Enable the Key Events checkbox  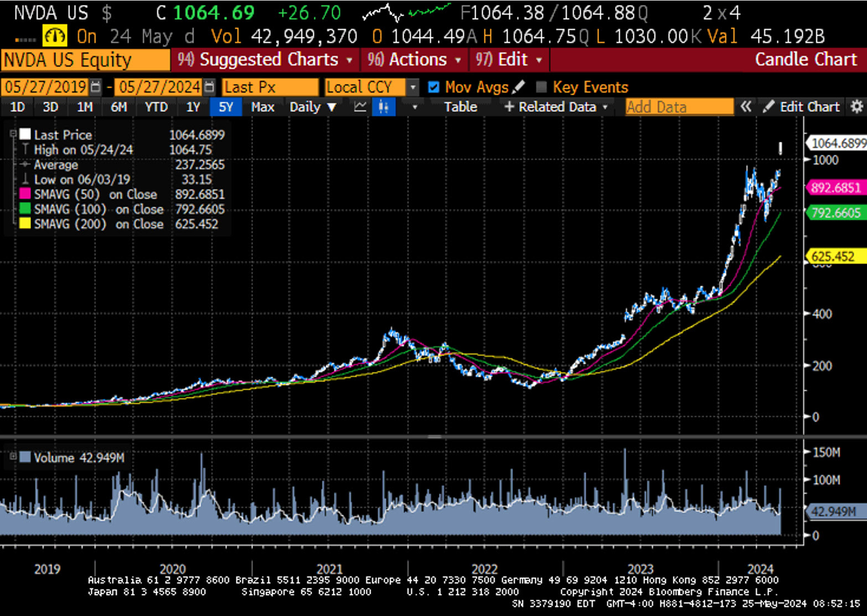pyautogui.click(x=541, y=87)
